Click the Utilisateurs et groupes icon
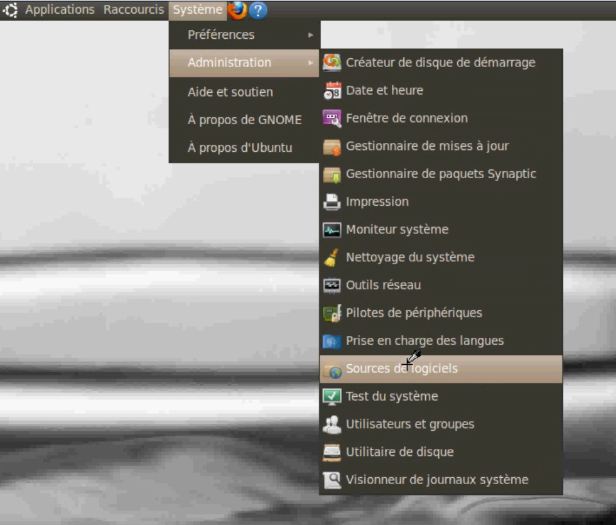Screen dimensions: 616x525 point(332,424)
